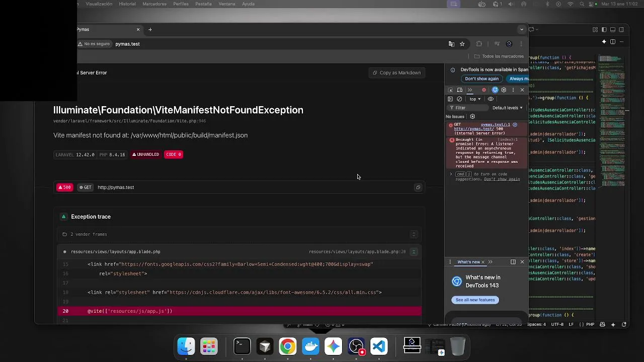The height and width of the screenshot is (362, 644).
Task: Open OBS Studio from the Dock
Action: point(356,346)
